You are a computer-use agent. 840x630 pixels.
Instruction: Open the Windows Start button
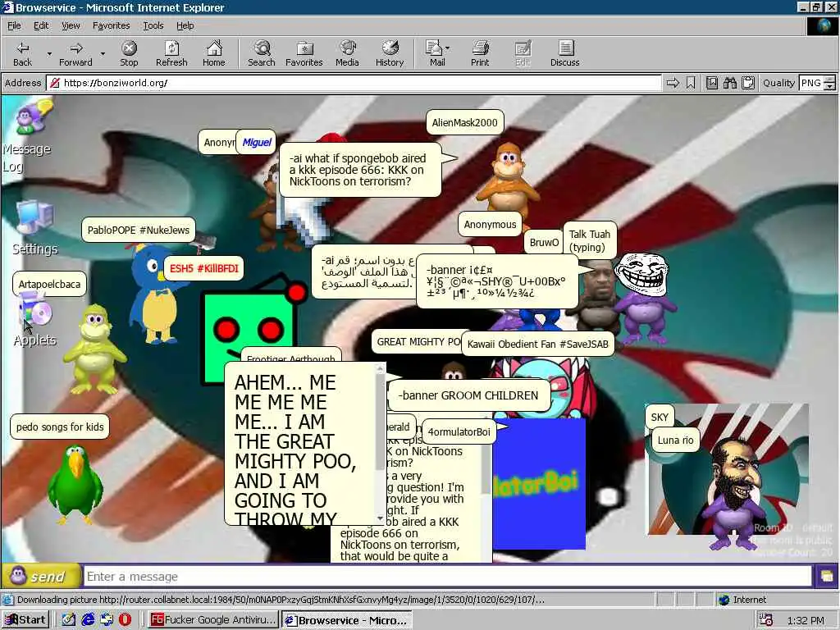click(25, 620)
